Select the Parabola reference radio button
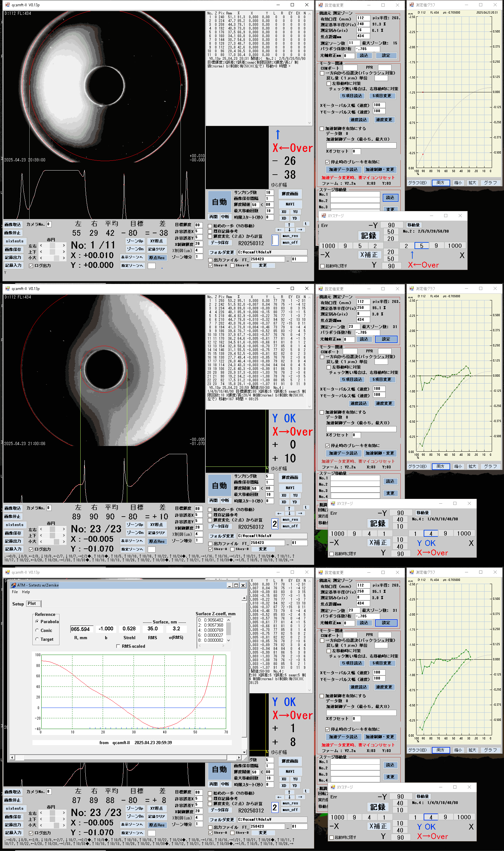Image resolution: width=504 pixels, height=851 pixels. pos(37,621)
